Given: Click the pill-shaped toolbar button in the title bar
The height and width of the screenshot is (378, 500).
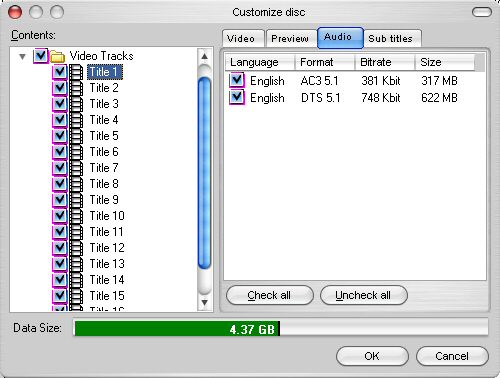Looking at the screenshot, I should (482, 12).
